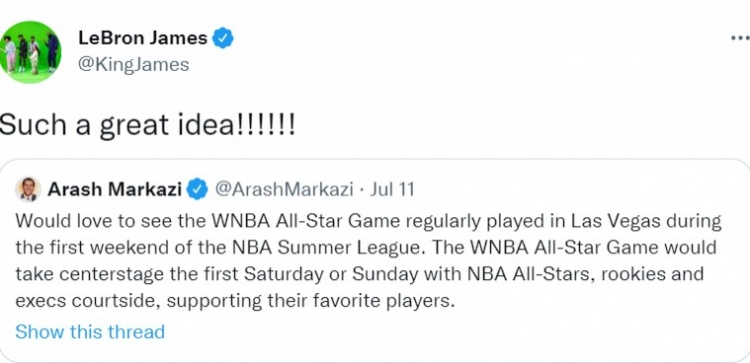The height and width of the screenshot is (363, 750).
Task: Open the @ArashMarkazi handle link
Action: (284, 190)
